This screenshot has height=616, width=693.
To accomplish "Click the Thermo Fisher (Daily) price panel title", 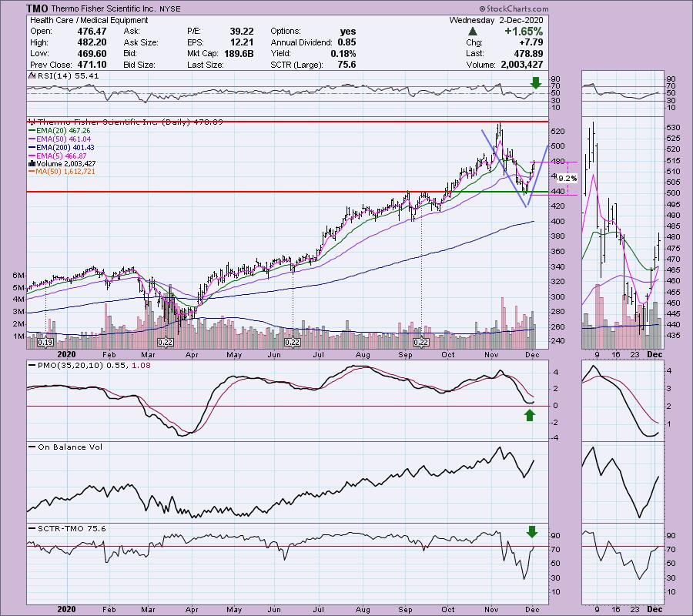I will point(126,122).
